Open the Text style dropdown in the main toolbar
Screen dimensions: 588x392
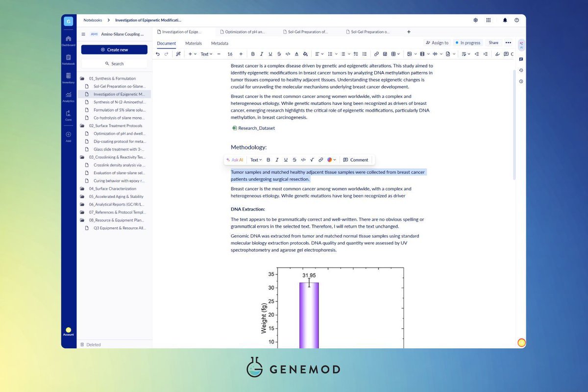(206, 54)
